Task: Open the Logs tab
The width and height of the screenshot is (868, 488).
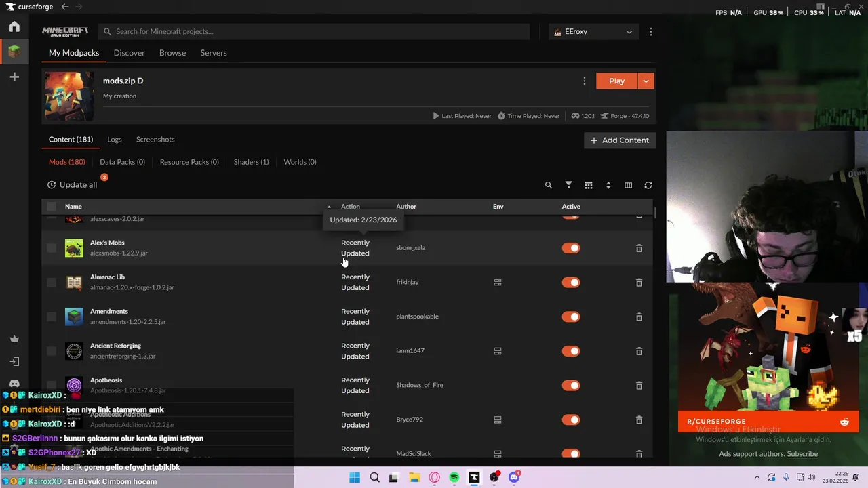Action: coord(115,140)
